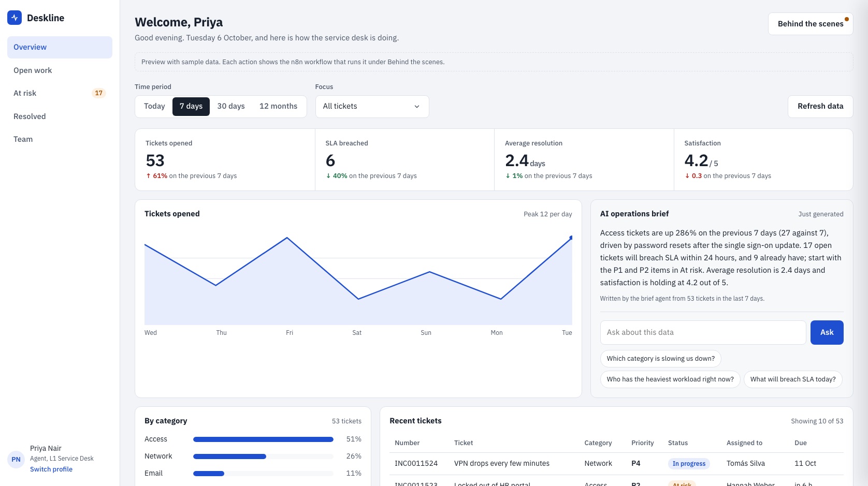The width and height of the screenshot is (868, 486).
Task: Click the 'Peak 12 per day' label
Action: point(548,214)
